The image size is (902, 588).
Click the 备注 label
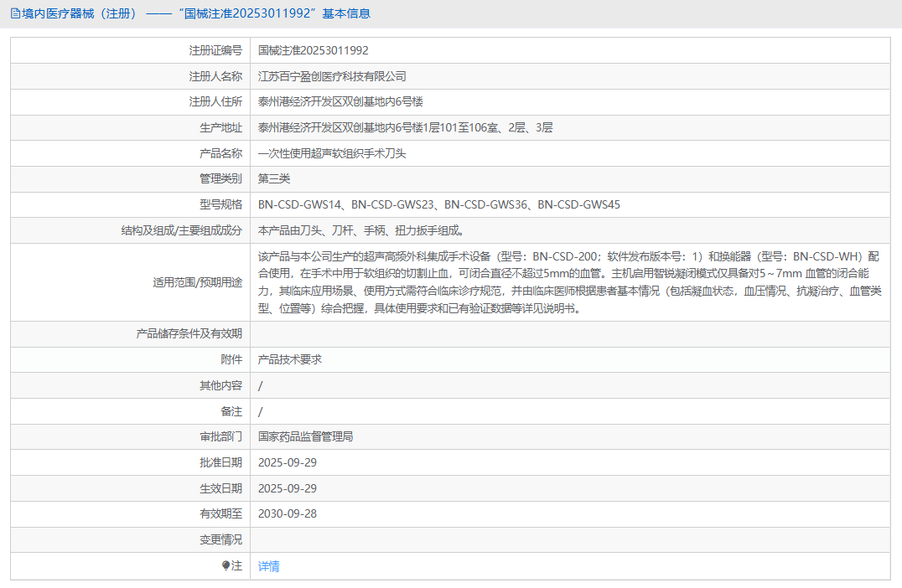[231, 411]
